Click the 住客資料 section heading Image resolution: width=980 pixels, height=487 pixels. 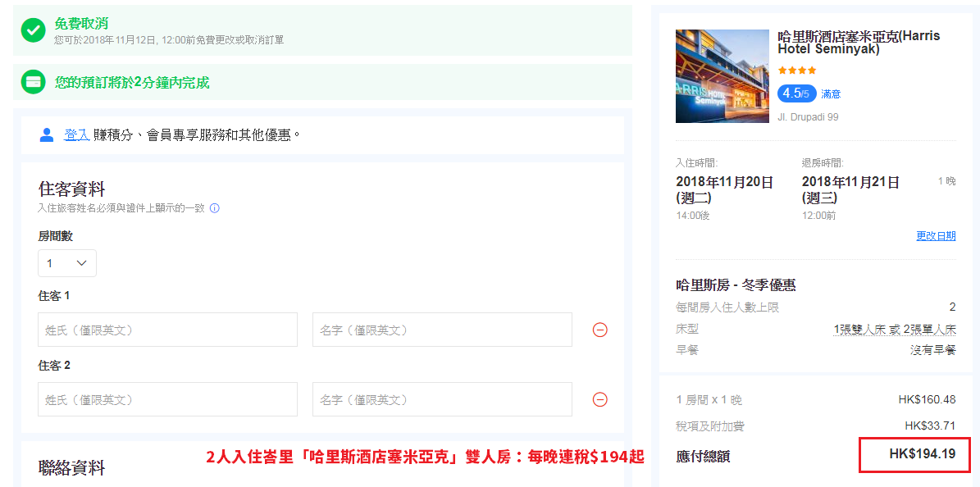pos(72,189)
